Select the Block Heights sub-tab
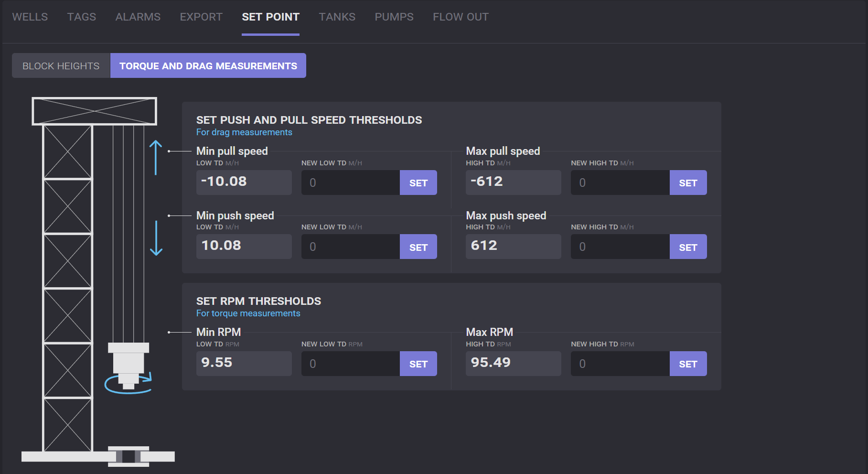The image size is (868, 474). [x=61, y=66]
